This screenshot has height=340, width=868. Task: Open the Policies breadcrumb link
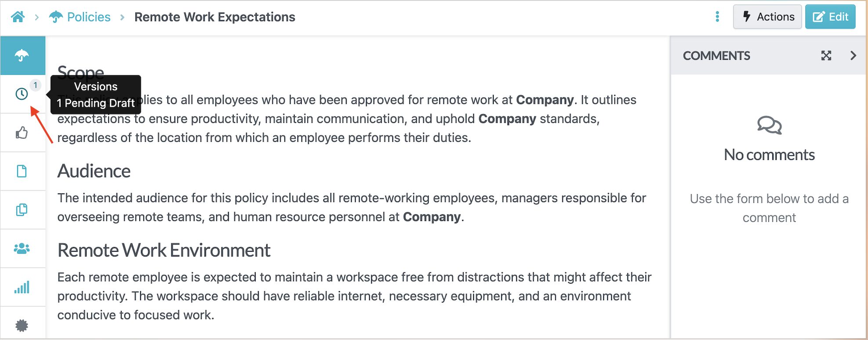click(88, 17)
